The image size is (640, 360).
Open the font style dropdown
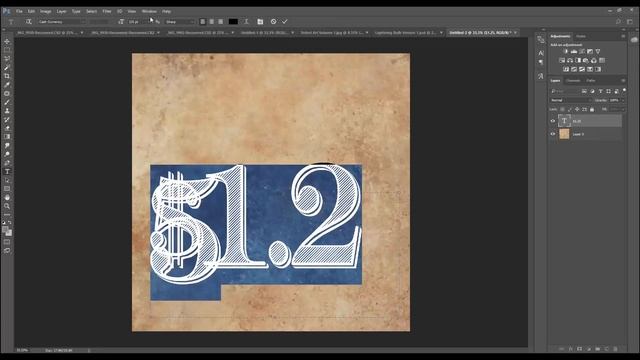point(99,22)
